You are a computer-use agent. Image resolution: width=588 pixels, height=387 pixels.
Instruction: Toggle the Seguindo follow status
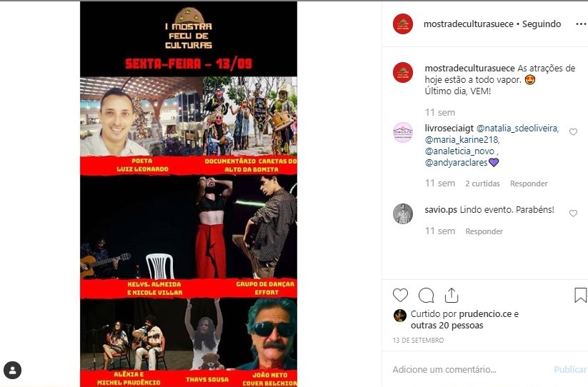[x=542, y=24]
